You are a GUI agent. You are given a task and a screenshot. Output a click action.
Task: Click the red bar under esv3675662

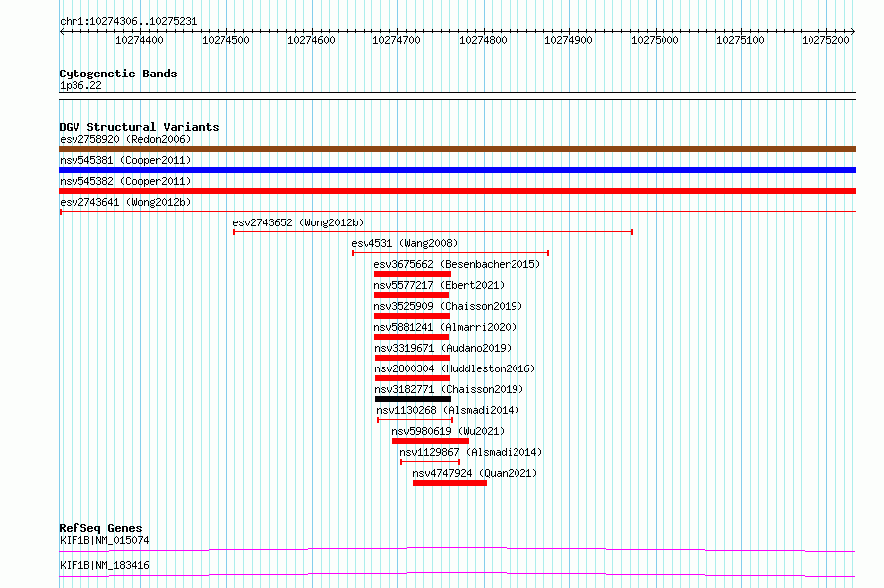coord(412,274)
